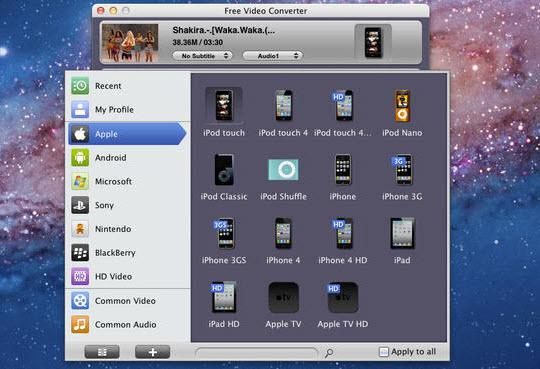
Task: Select the iPod Nano profile
Action: click(402, 112)
